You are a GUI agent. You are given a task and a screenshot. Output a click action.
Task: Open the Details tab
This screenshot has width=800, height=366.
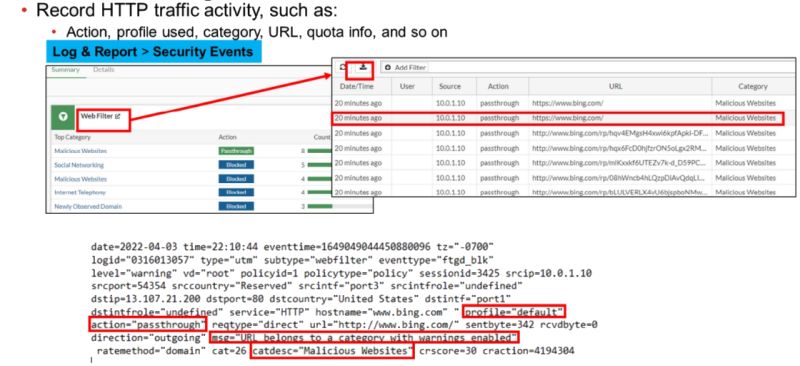click(104, 69)
